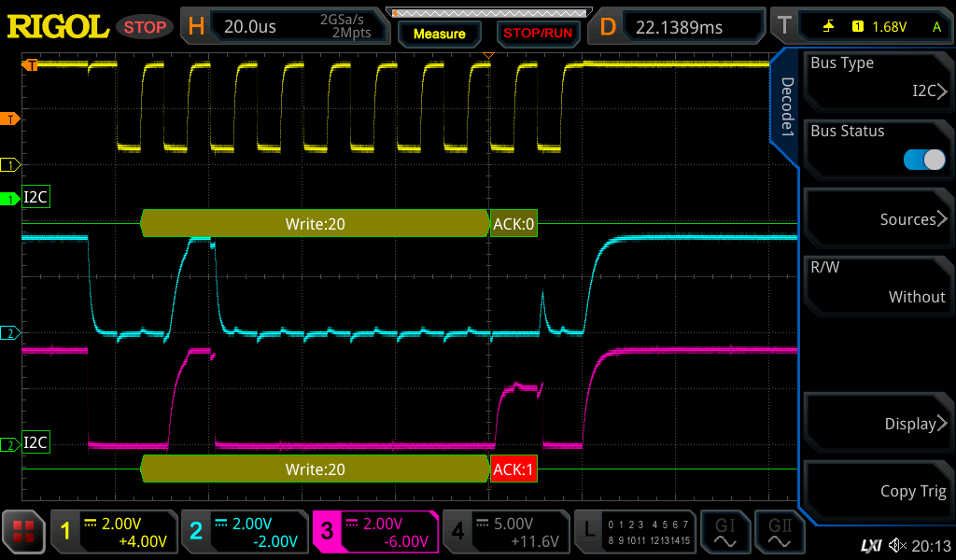Click channel 2 -2.00V offset text

click(275, 541)
